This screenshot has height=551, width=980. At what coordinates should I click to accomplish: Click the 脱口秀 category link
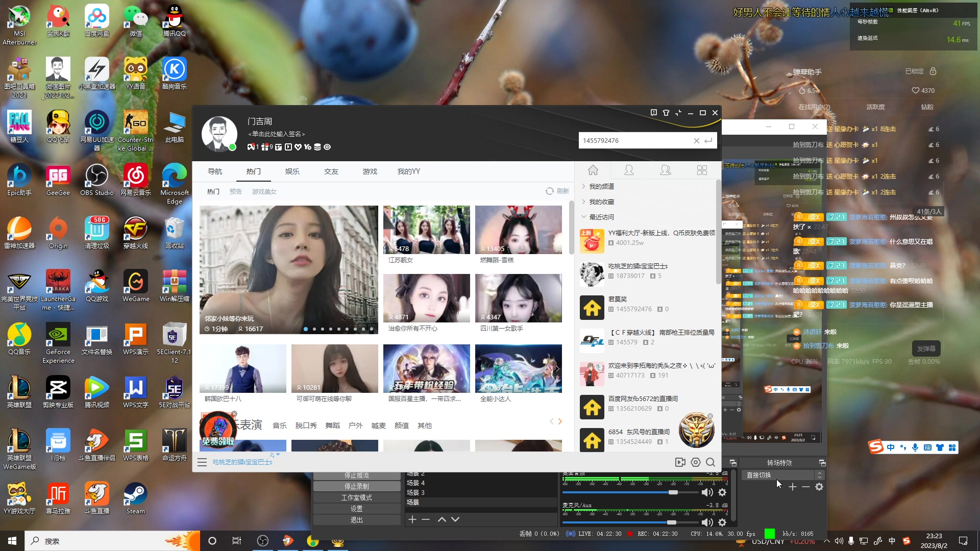pos(306,425)
